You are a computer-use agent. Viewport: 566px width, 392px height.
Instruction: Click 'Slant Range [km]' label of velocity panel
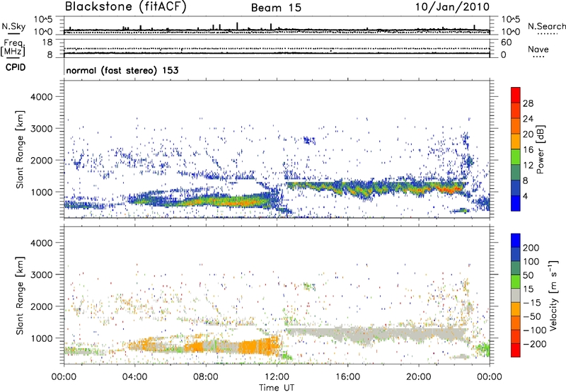[20, 296]
